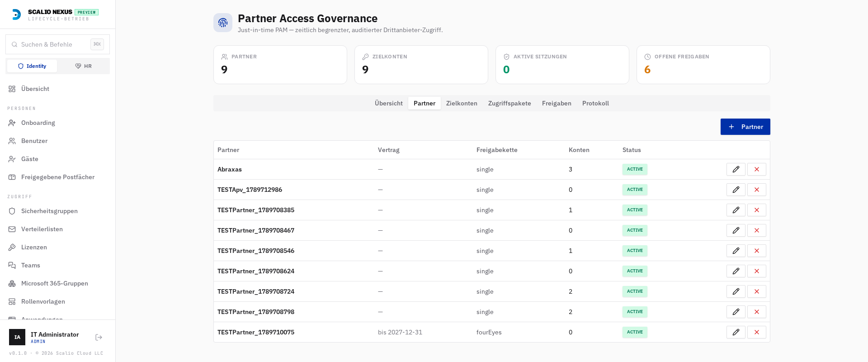Select the Abraxas partner name

[230, 169]
